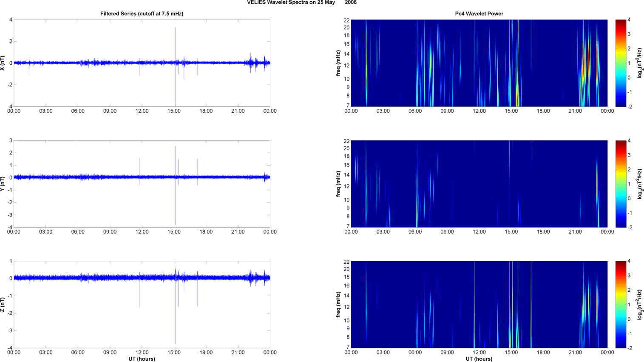Click the large spike near 15:00 in X series
The width and height of the screenshot is (644, 362).
click(175, 66)
